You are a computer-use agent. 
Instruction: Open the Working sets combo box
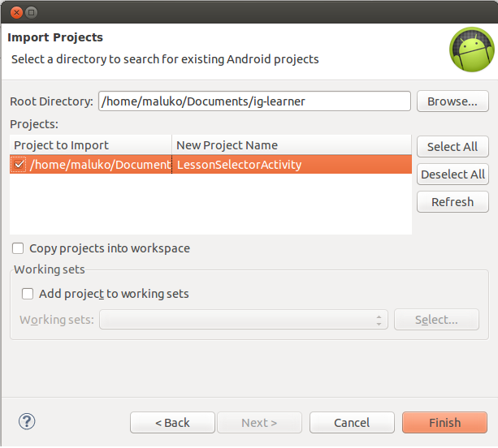click(243, 320)
